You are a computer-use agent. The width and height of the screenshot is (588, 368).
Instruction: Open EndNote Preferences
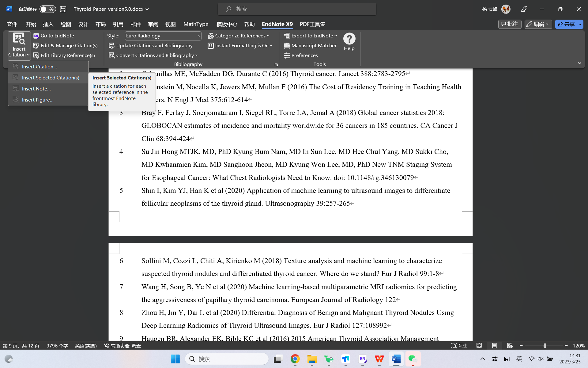point(301,55)
